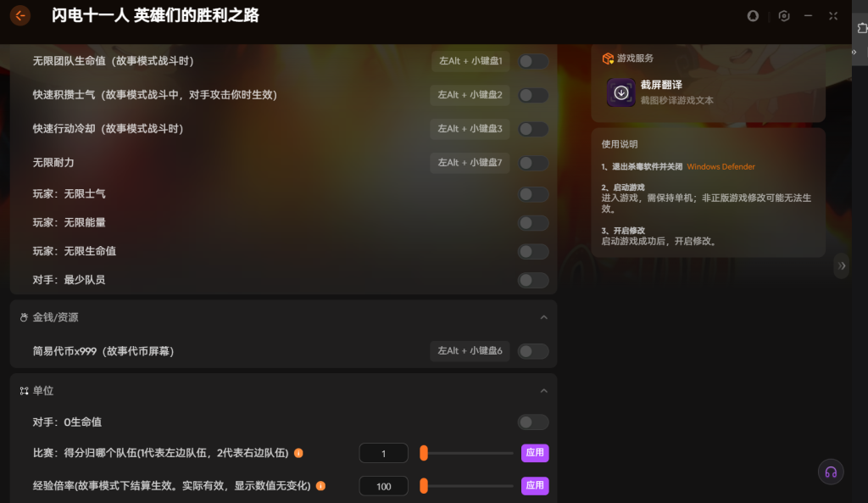The height and width of the screenshot is (503, 868).
Task: Open the QQ penguin icon in title bar
Action: tap(753, 16)
